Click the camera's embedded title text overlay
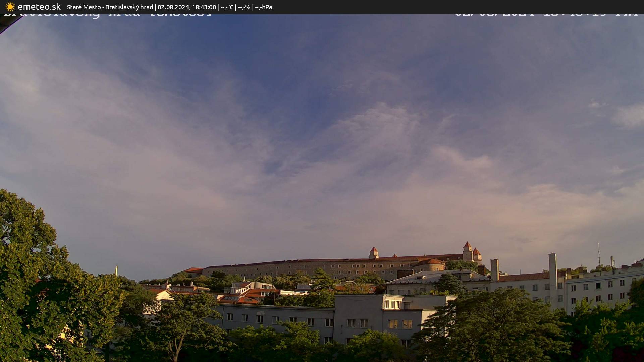The height and width of the screenshot is (362, 644). pos(107,15)
